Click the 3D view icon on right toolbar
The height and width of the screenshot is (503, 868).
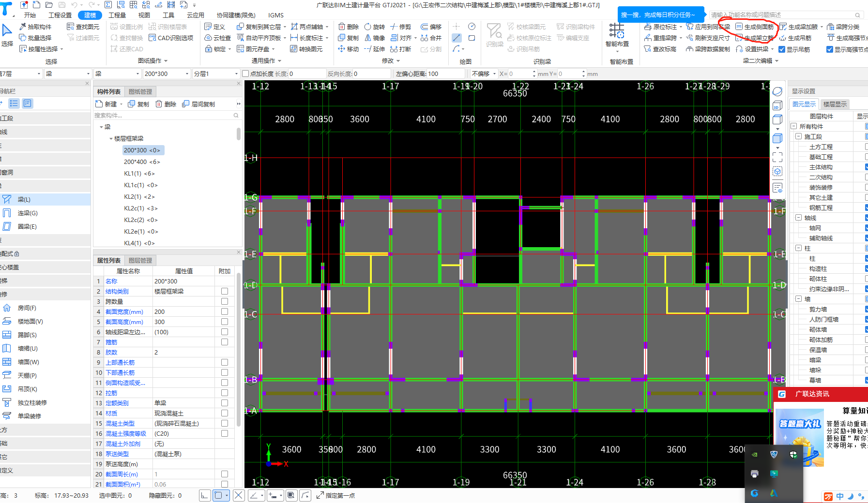[x=777, y=106]
